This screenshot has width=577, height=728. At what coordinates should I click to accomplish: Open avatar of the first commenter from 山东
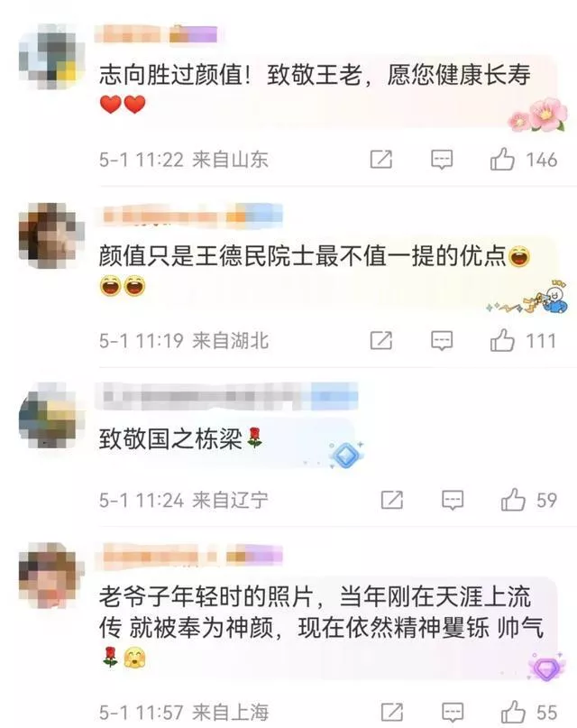[x=51, y=56]
